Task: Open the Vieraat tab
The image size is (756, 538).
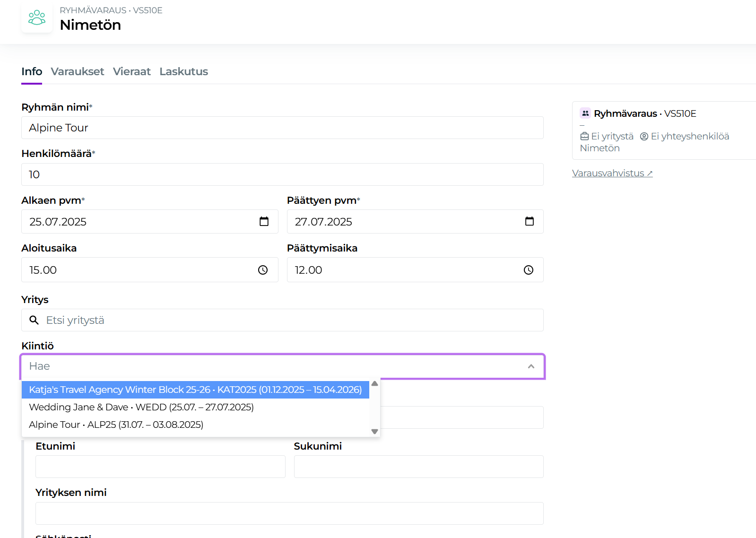Action: [132, 71]
